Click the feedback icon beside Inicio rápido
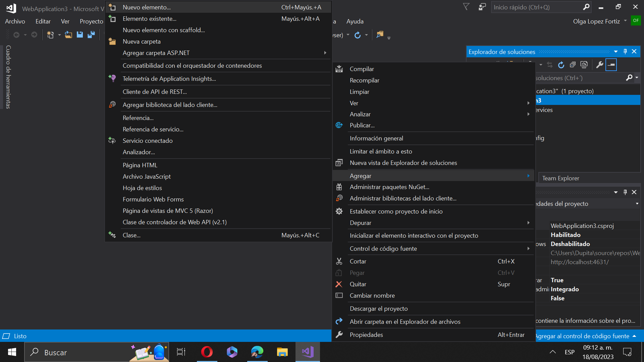Image resolution: width=644 pixels, height=362 pixels. [x=482, y=7]
